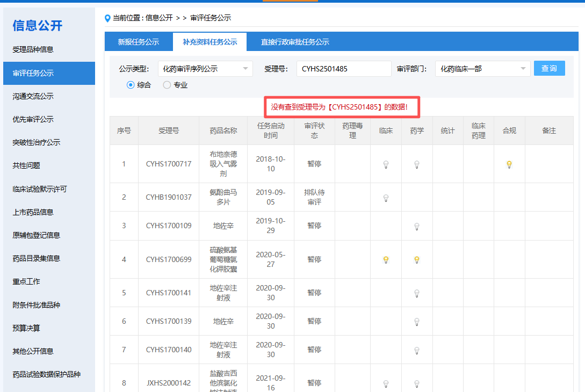Expand the 审评部门 dropdown arrow
585x392 pixels.
tap(523, 69)
